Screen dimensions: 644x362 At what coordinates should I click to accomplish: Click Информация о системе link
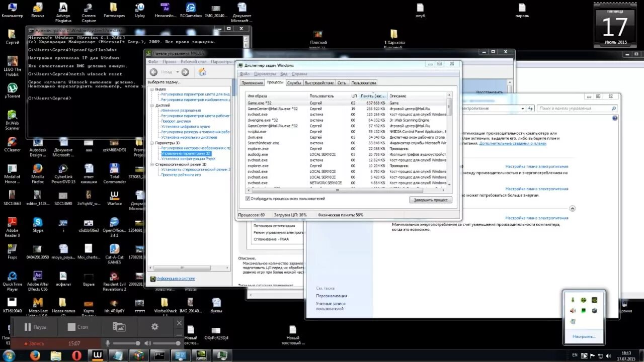(x=176, y=279)
